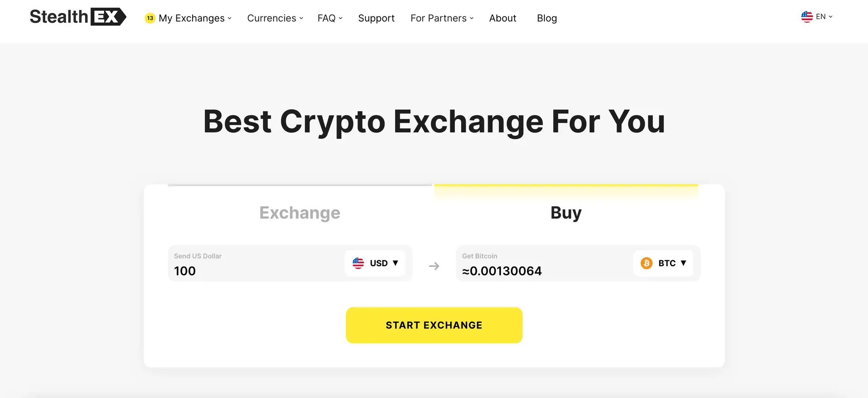Click the StealthEX logo

78,17
